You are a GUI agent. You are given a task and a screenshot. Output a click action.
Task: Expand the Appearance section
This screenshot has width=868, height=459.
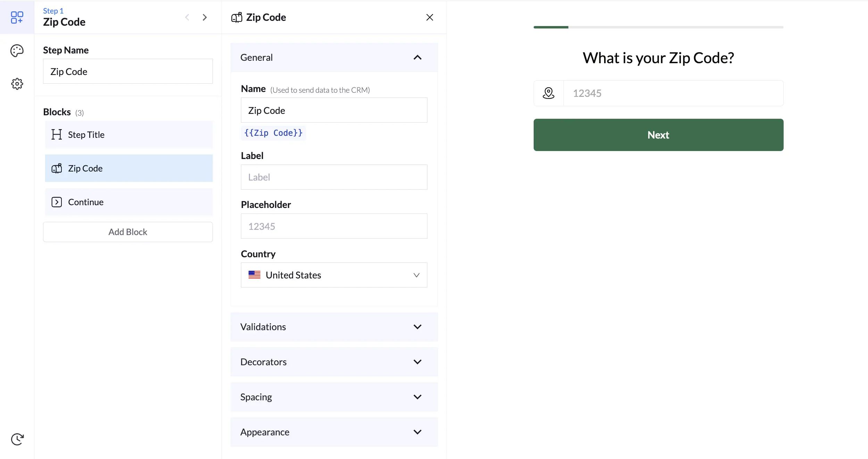[x=334, y=432]
